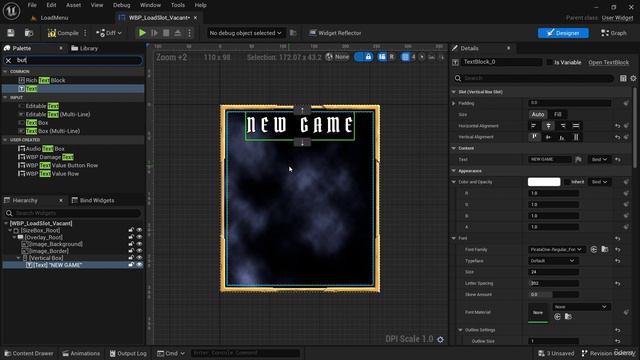The width and height of the screenshot is (640, 360).
Task: Align vertically to bottom
Action: coord(562,137)
